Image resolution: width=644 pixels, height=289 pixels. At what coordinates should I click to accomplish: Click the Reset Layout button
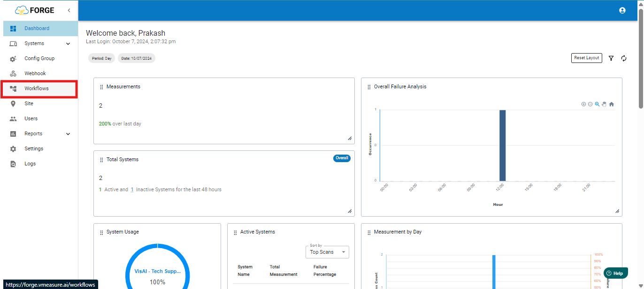pyautogui.click(x=587, y=58)
